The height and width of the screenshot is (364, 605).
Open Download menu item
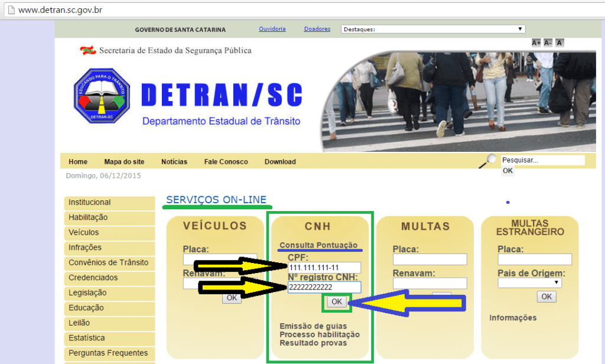pyautogui.click(x=280, y=162)
